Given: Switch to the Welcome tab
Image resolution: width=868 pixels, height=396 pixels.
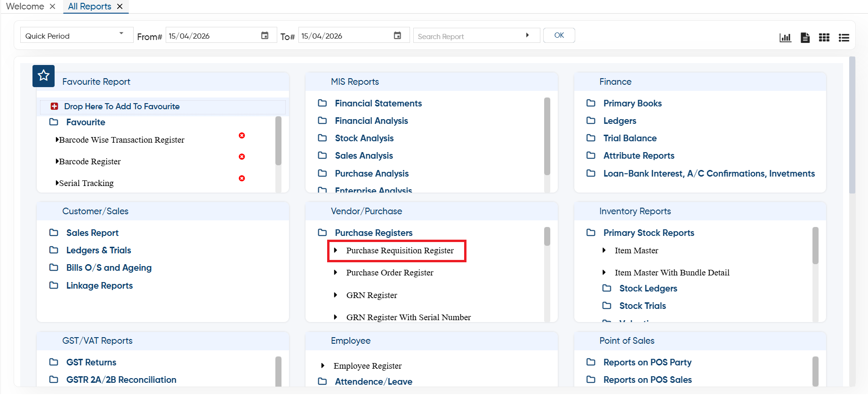Looking at the screenshot, I should (25, 6).
